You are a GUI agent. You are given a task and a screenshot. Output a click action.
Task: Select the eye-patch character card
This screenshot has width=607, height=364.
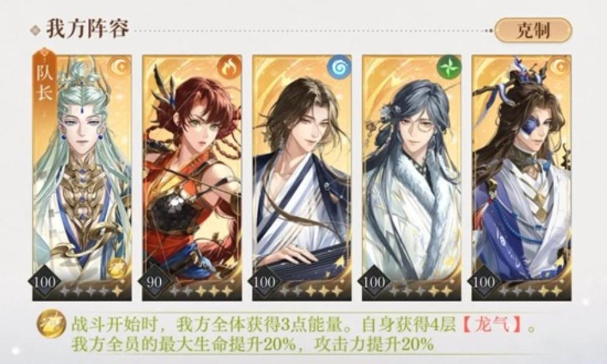521,178
